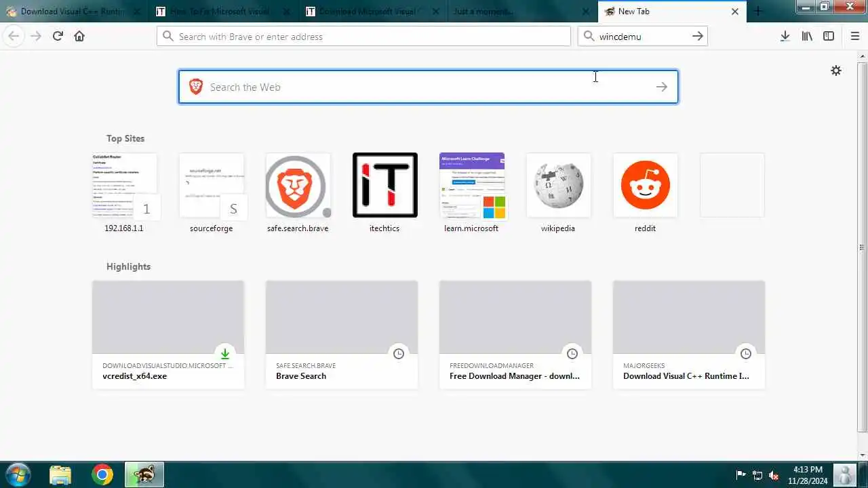Screen dimensions: 868x488
Task: Click the network tray icon
Action: (757, 475)
